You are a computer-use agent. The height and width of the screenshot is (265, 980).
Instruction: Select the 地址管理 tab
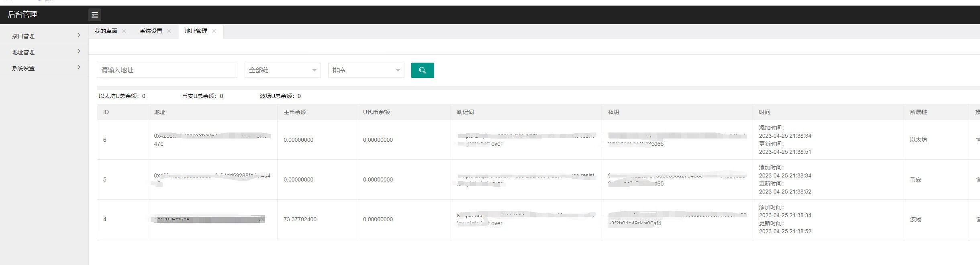click(x=196, y=31)
